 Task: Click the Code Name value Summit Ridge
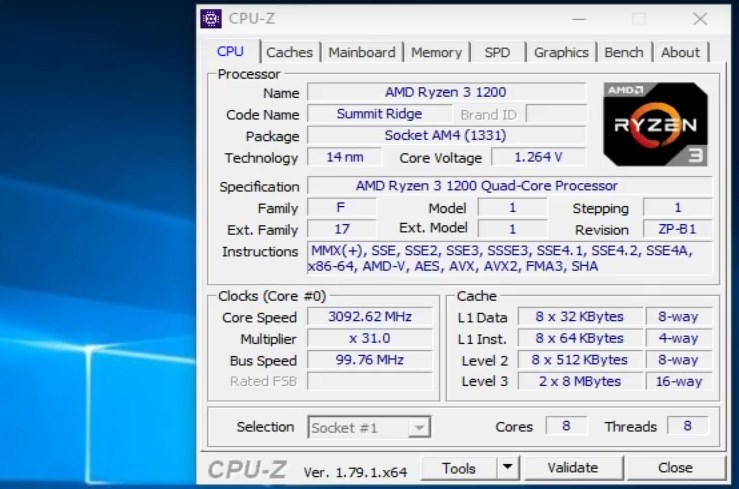(379, 114)
